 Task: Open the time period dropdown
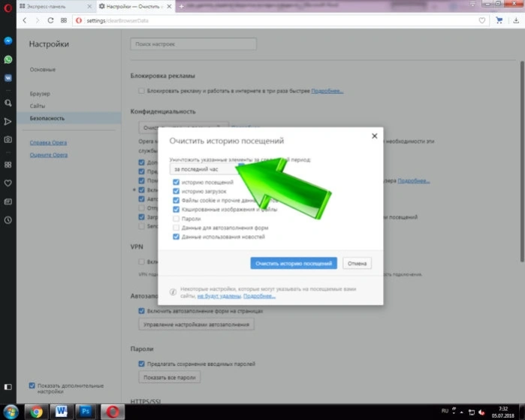click(207, 169)
